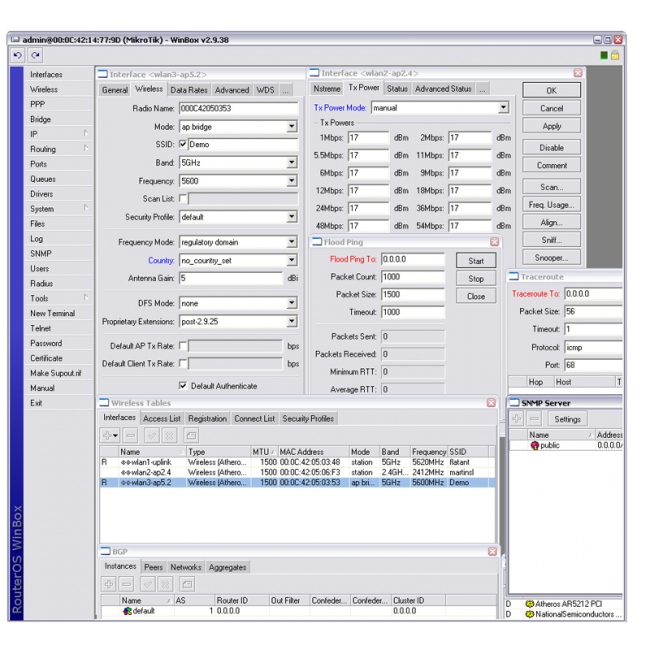The image size is (650, 650).
Task: Open the Band dropdown showing 5GHz
Action: [x=292, y=162]
